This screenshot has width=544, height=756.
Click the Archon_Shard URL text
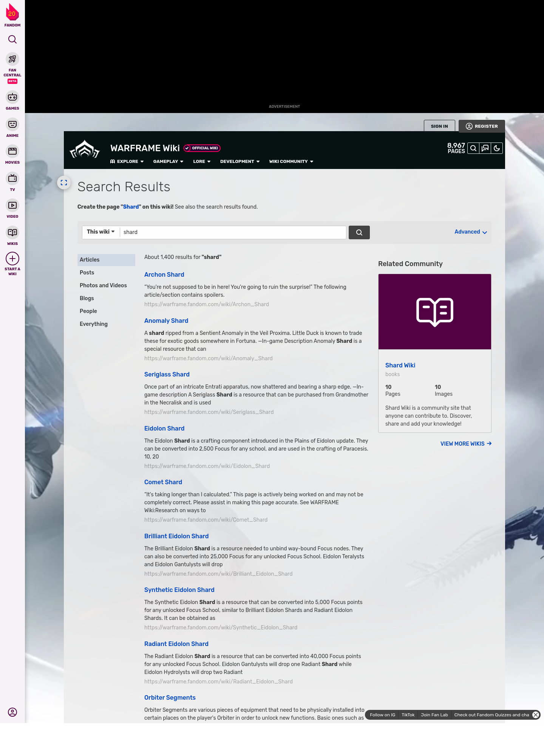(x=207, y=304)
